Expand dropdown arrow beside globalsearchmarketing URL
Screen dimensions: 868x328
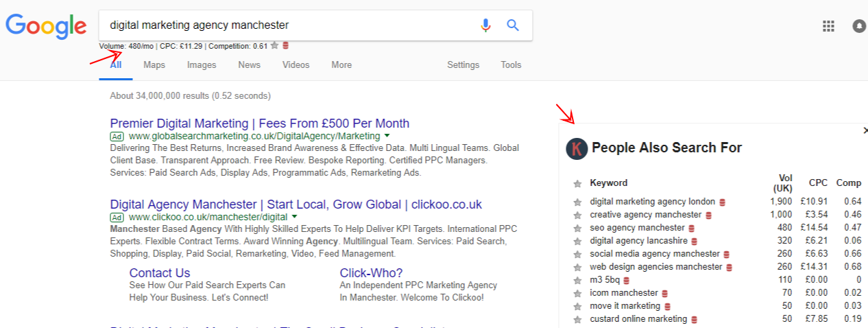[387, 136]
